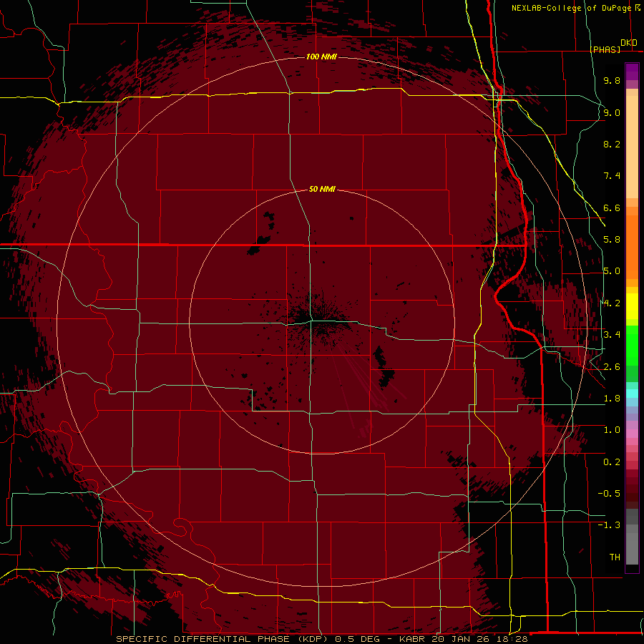Viewport: 644px width, 644px height.
Task: Pick the bright green band in color bar
Action: pyautogui.click(x=632, y=345)
